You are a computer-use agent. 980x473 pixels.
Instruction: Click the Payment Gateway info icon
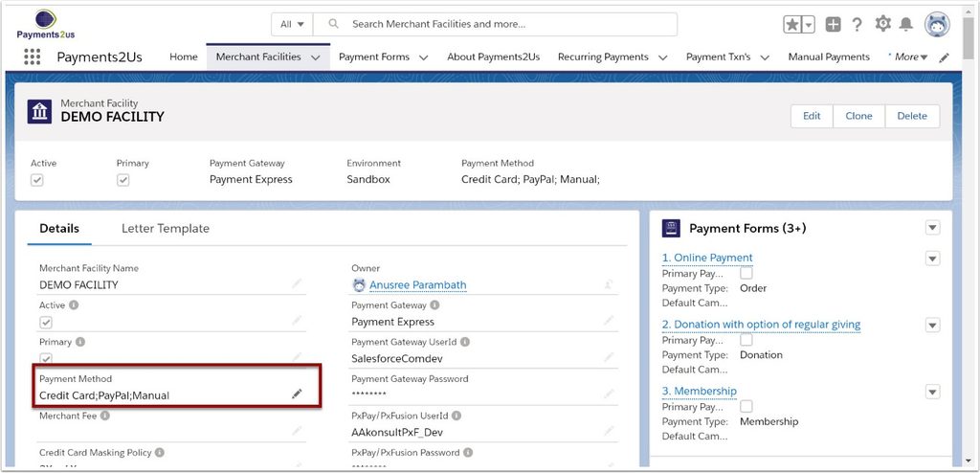[x=434, y=305]
